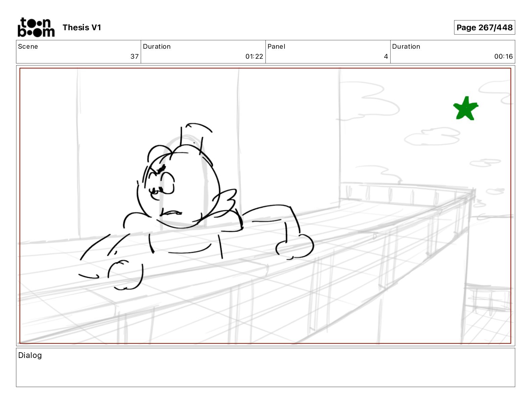This screenshot has height=411, width=532.
Task: Click the storyboard panel character drawing
Action: pos(196,207)
